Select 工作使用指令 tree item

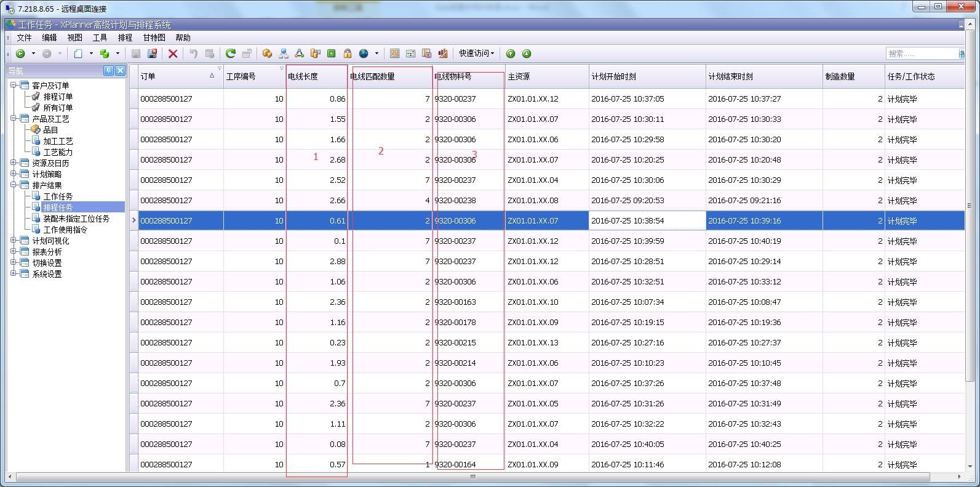(65, 230)
